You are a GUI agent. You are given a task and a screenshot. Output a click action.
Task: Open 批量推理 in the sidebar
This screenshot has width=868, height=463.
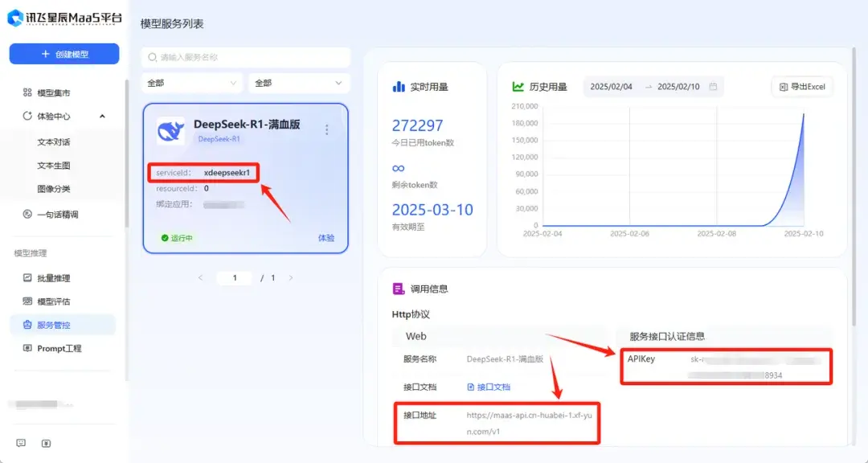(54, 279)
